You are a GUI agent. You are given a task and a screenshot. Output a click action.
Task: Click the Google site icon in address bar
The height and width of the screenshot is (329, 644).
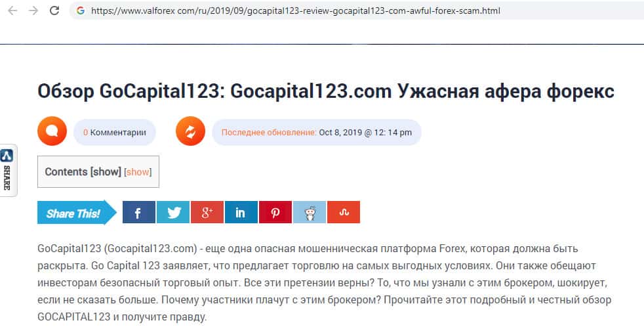pos(81,11)
